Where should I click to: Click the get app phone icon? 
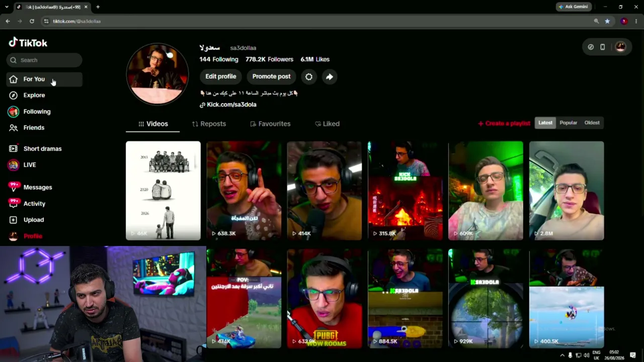(602, 47)
